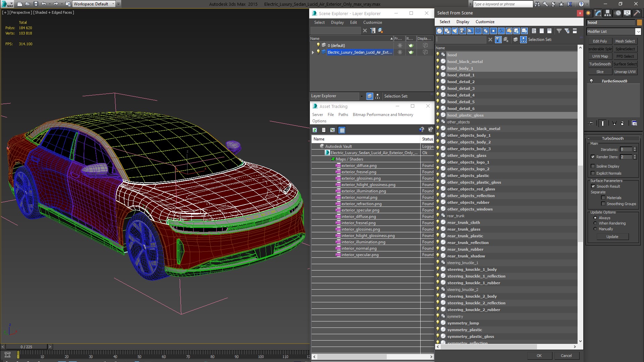Toggle Display Geometry filter in Select From Scene

point(439,31)
